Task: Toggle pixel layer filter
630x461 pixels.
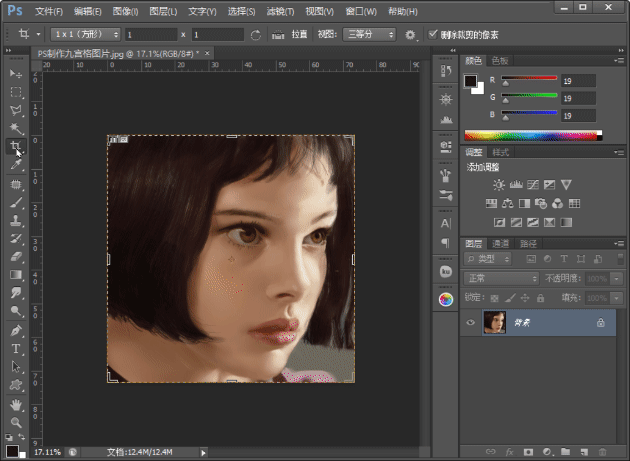Action: click(x=531, y=259)
